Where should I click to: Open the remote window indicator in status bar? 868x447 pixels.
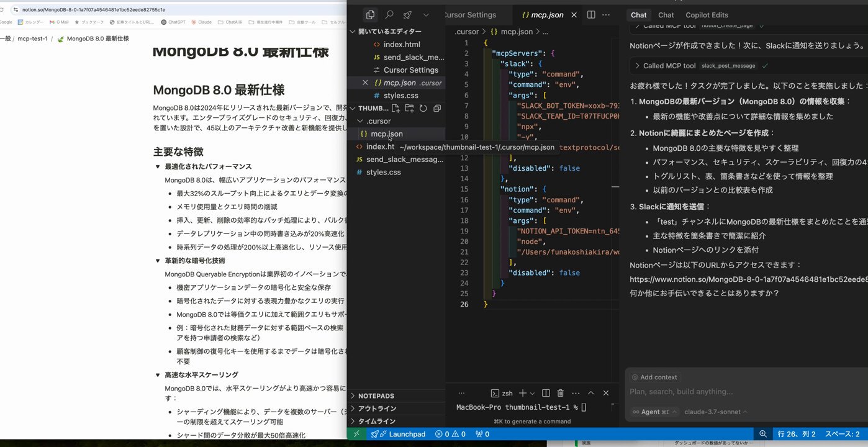(356, 434)
